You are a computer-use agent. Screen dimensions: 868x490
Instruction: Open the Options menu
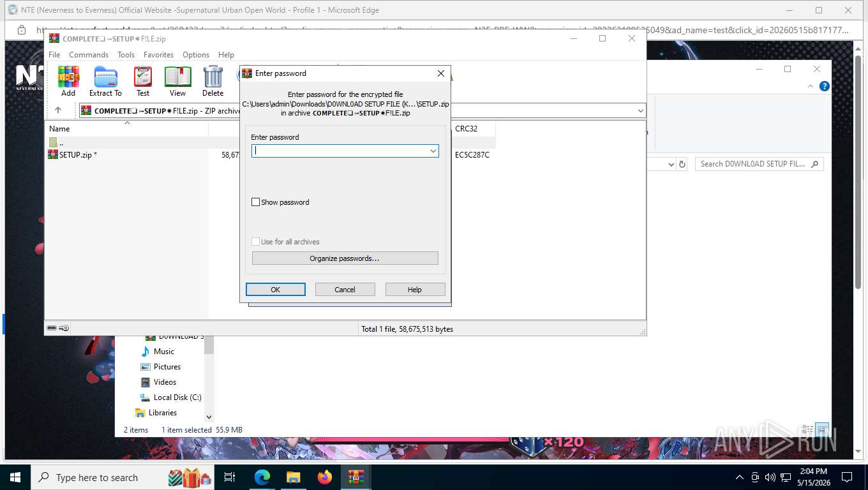click(x=196, y=55)
